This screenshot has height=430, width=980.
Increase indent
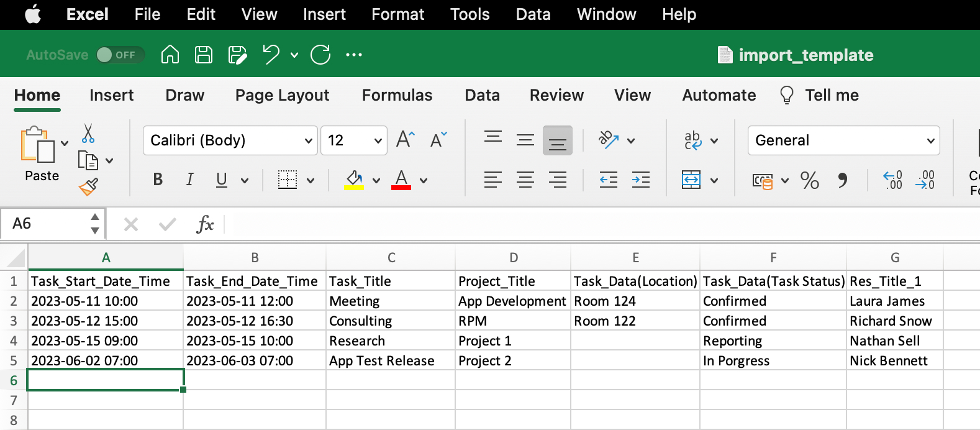641,180
